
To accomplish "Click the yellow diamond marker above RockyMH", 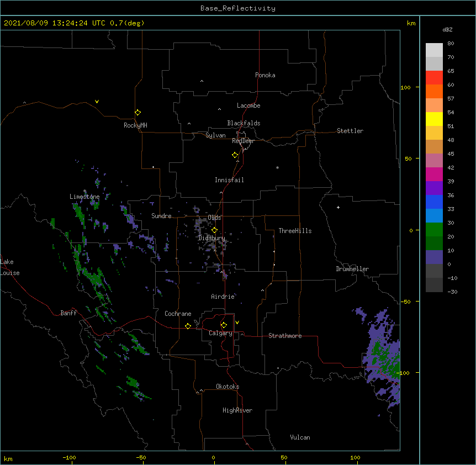I will pos(138,113).
